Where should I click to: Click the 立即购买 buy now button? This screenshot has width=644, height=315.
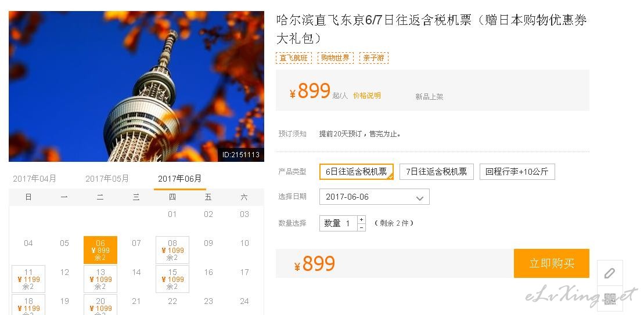click(551, 263)
